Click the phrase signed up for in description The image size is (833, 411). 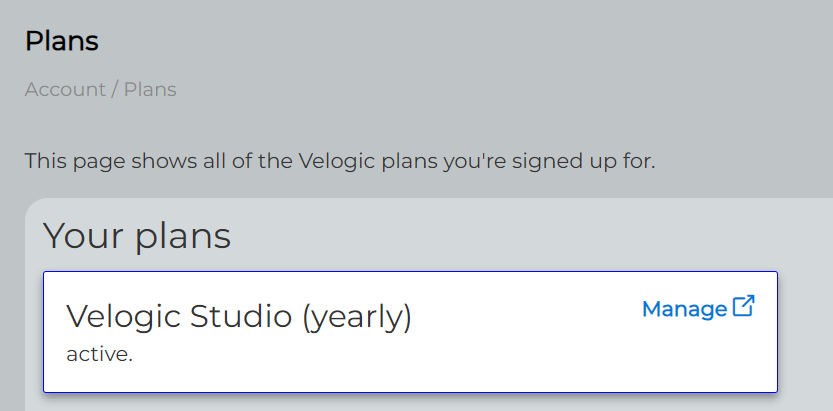click(583, 161)
